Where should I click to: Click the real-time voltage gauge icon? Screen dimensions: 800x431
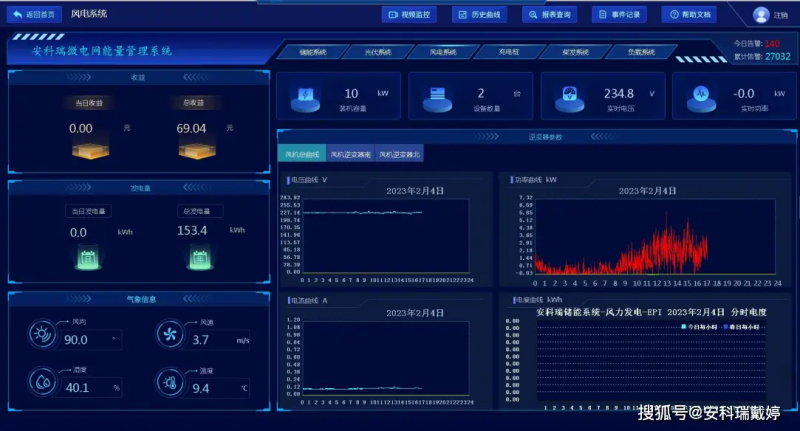click(x=569, y=98)
